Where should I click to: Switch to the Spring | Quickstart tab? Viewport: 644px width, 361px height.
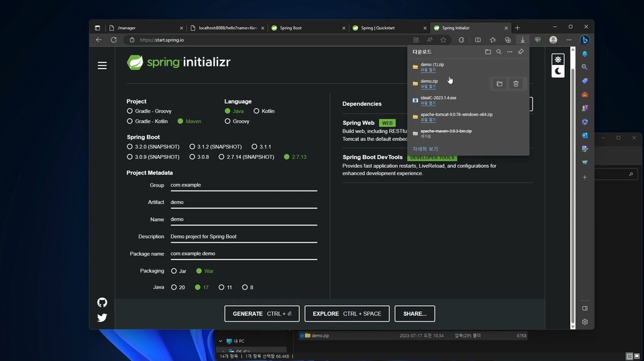point(389,28)
